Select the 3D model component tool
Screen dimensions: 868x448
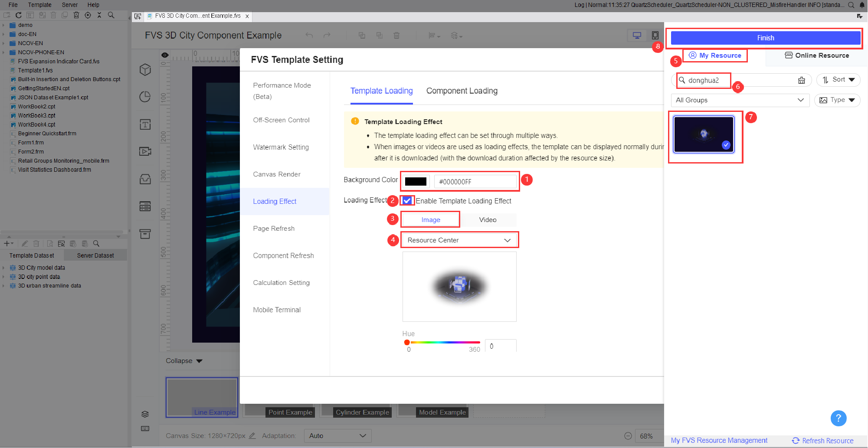[x=144, y=69]
